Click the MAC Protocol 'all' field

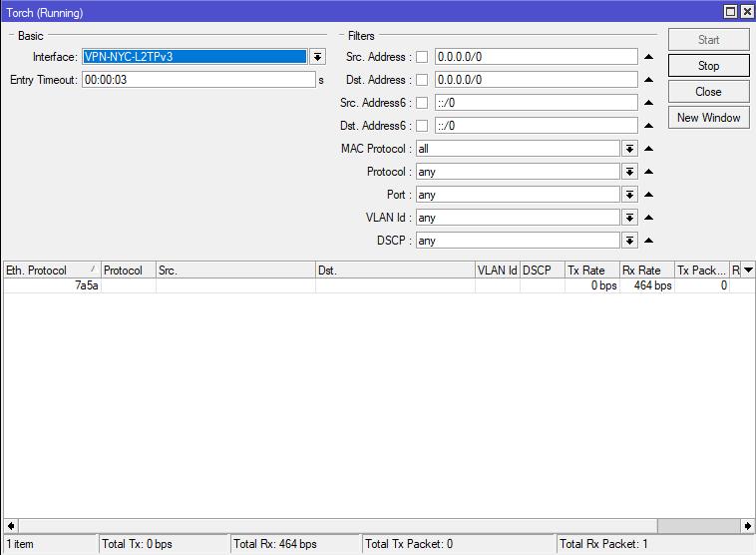[x=519, y=149]
